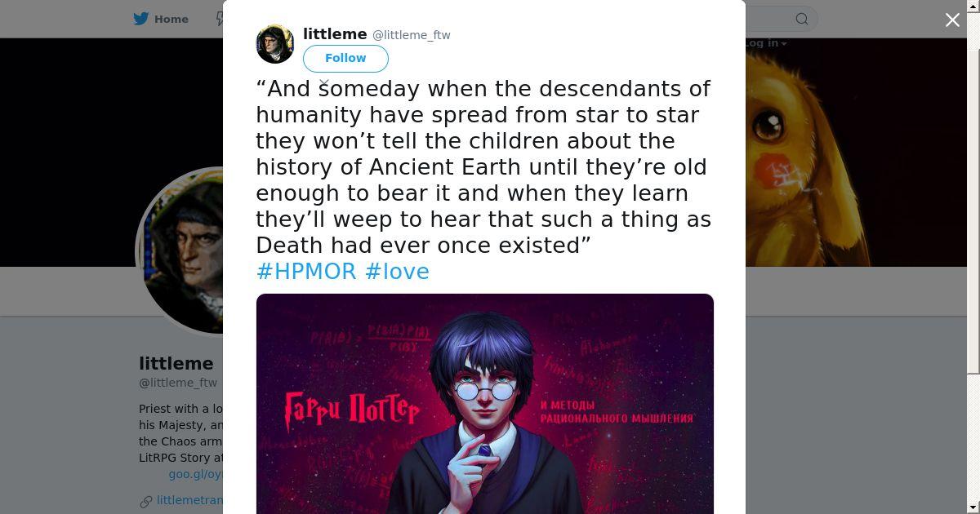
Task: Open littleme's name link in the tweet header
Action: pos(335,34)
